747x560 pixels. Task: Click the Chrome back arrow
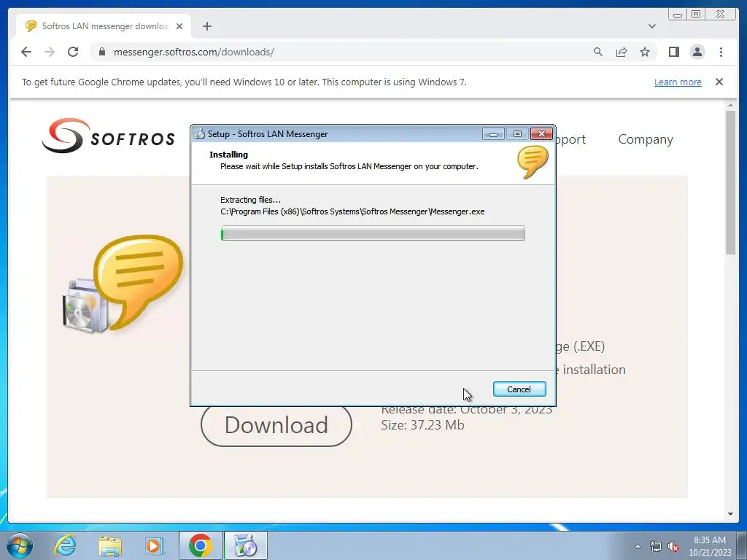pyautogui.click(x=26, y=52)
